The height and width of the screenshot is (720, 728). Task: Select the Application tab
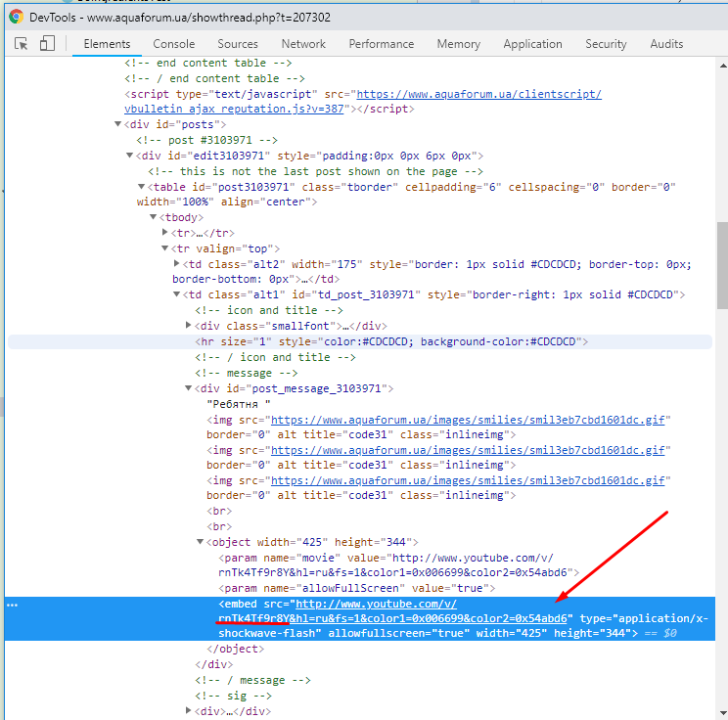[x=532, y=44]
